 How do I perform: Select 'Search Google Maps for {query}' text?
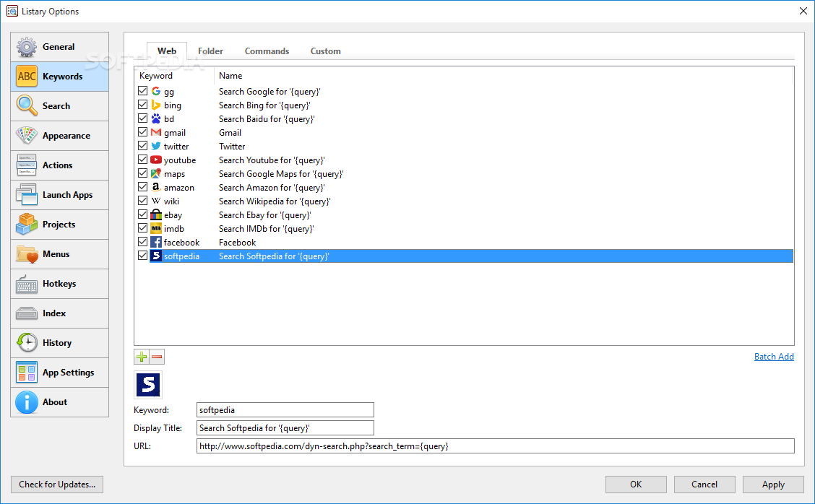tap(281, 174)
